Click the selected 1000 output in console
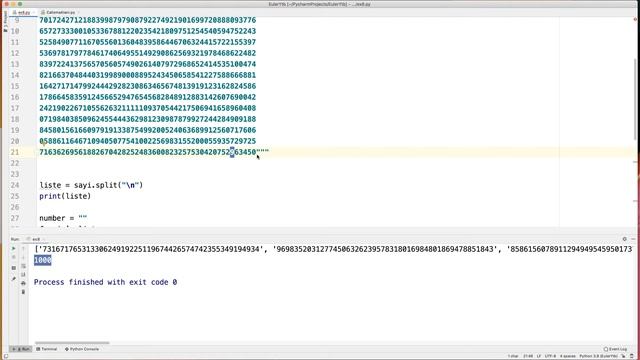The width and height of the screenshot is (640, 360). coord(43,260)
